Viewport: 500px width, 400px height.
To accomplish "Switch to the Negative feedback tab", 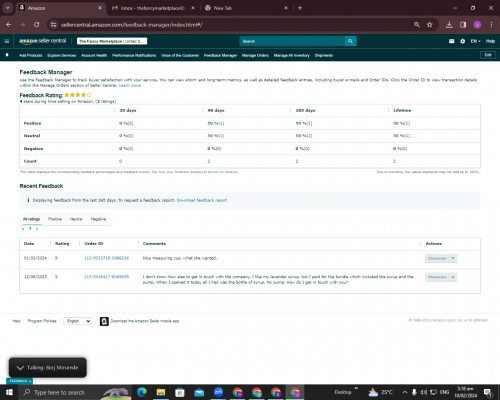I will coord(98,219).
